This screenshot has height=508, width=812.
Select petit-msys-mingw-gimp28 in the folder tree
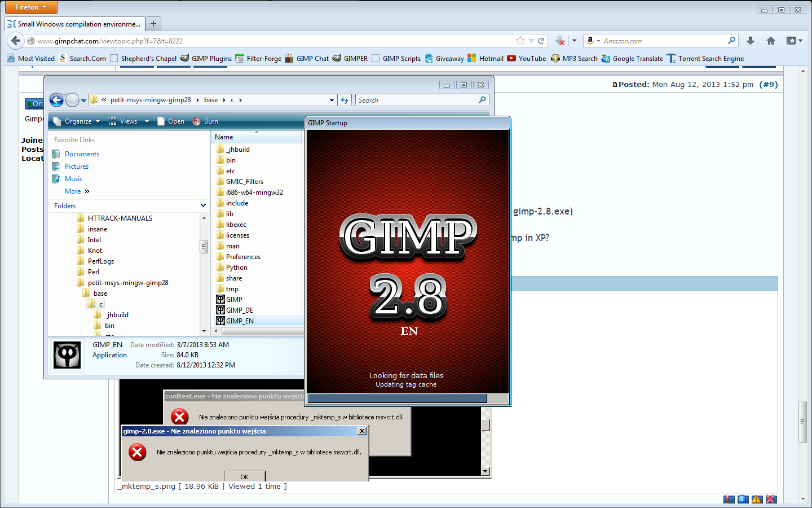click(122, 283)
